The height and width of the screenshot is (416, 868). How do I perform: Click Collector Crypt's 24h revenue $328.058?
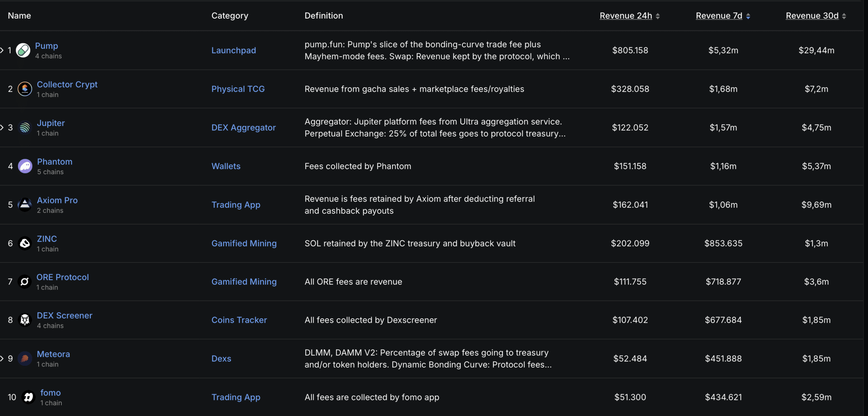[630, 89]
